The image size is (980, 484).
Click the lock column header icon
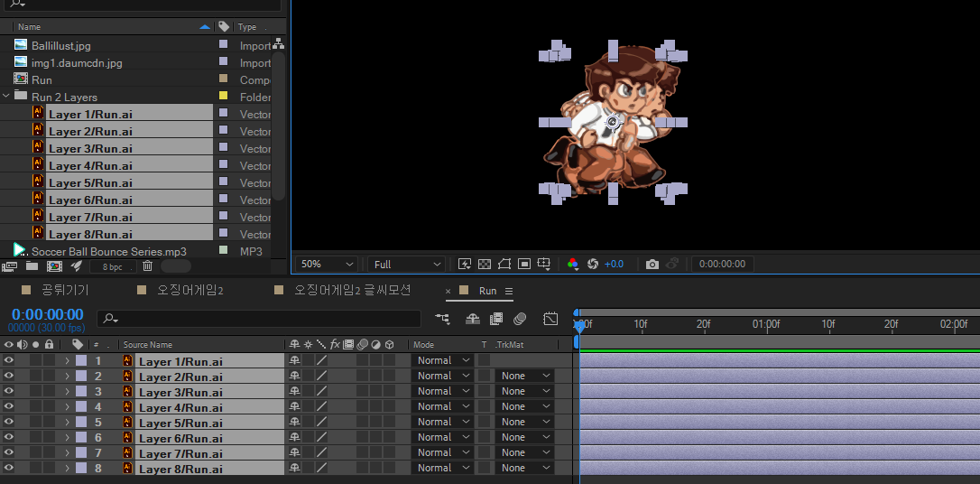49,344
